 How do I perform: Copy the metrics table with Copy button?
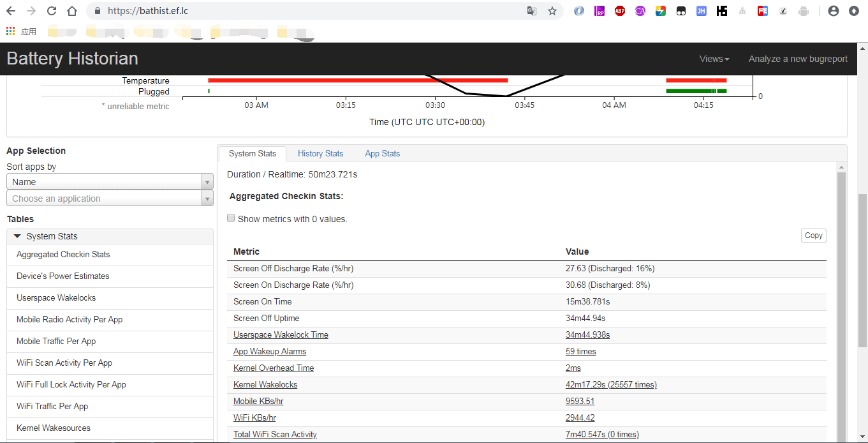[813, 236]
